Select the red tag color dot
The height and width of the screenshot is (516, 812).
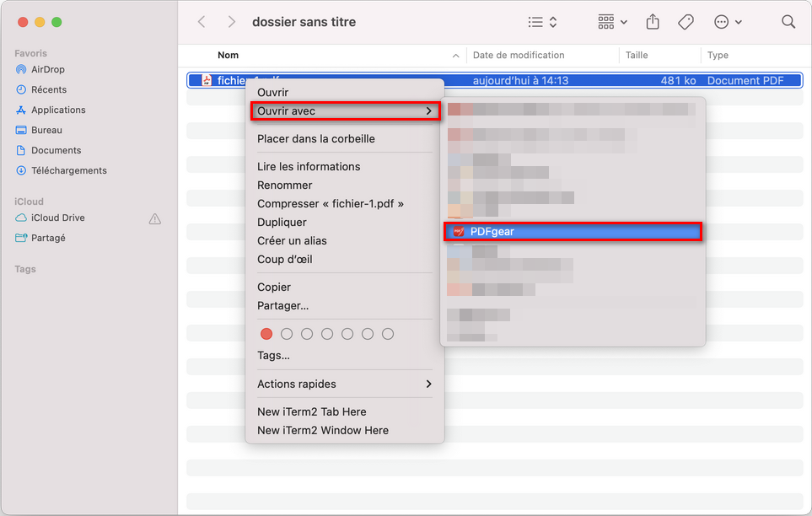pyautogui.click(x=266, y=334)
